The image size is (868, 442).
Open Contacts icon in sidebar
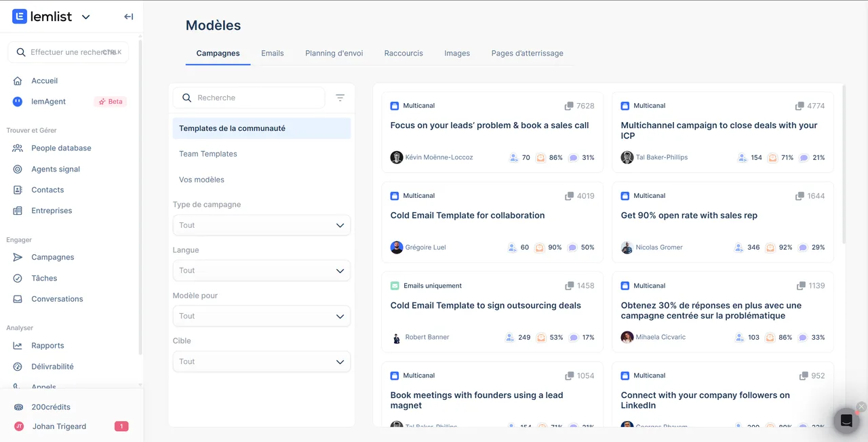click(18, 190)
